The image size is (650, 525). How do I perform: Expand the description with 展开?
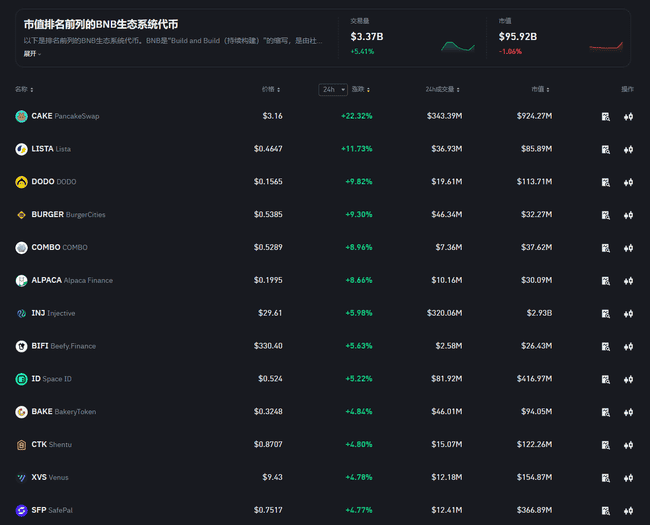click(x=33, y=54)
